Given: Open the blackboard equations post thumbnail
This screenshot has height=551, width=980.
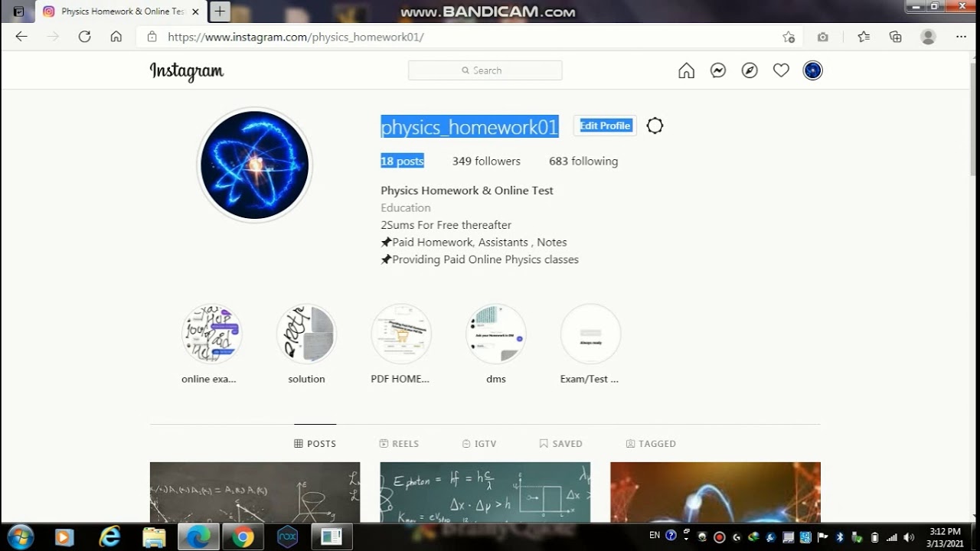Looking at the screenshot, I should pyautogui.click(x=255, y=492).
